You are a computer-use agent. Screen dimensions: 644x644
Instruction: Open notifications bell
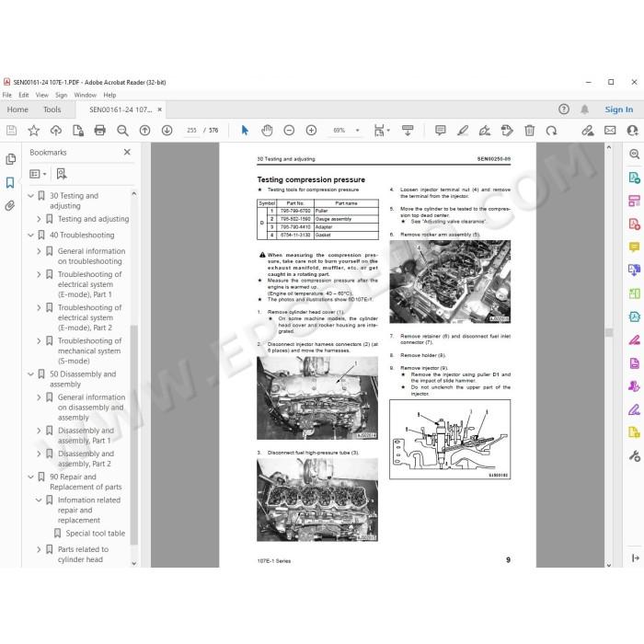[584, 109]
